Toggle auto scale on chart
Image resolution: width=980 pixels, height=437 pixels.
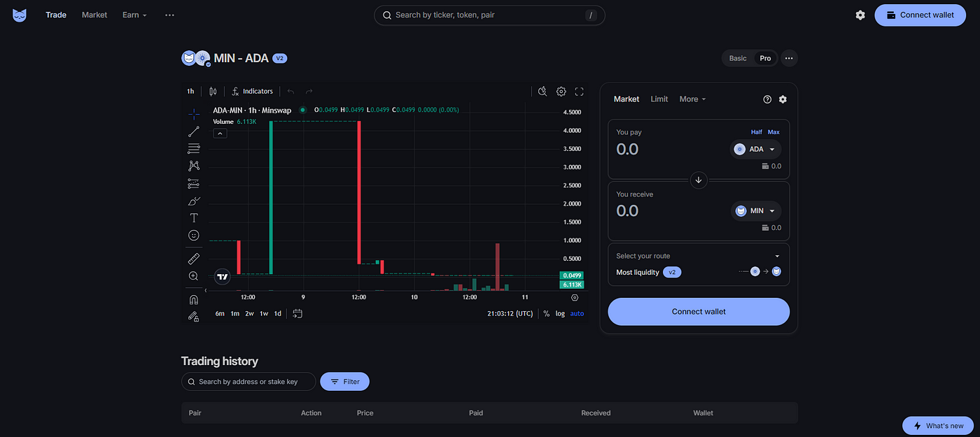pyautogui.click(x=577, y=313)
